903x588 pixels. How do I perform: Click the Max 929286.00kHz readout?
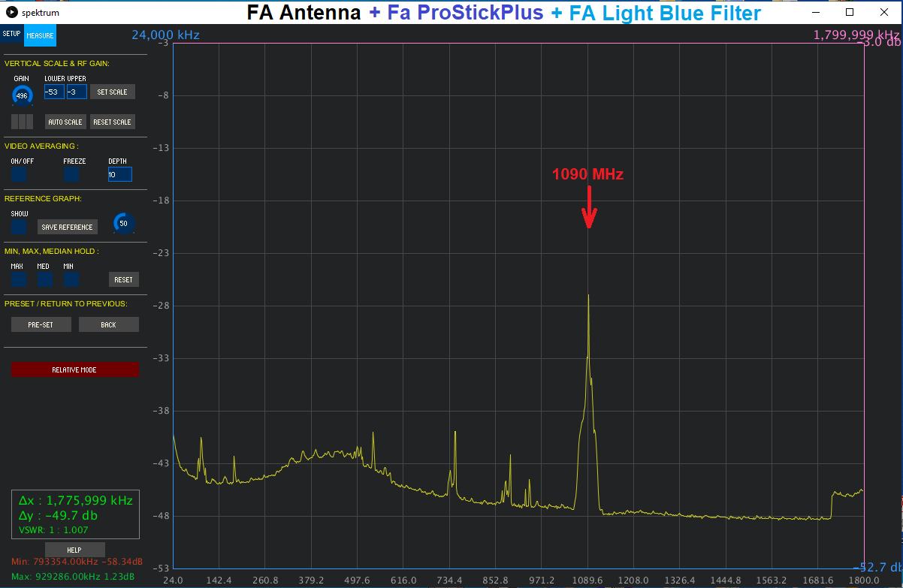click(74, 576)
